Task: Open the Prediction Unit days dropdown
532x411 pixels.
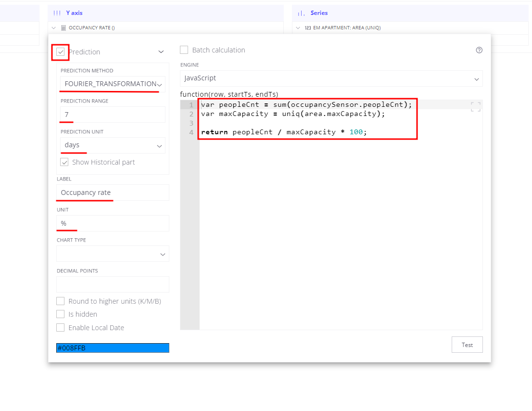Action: pos(113,145)
